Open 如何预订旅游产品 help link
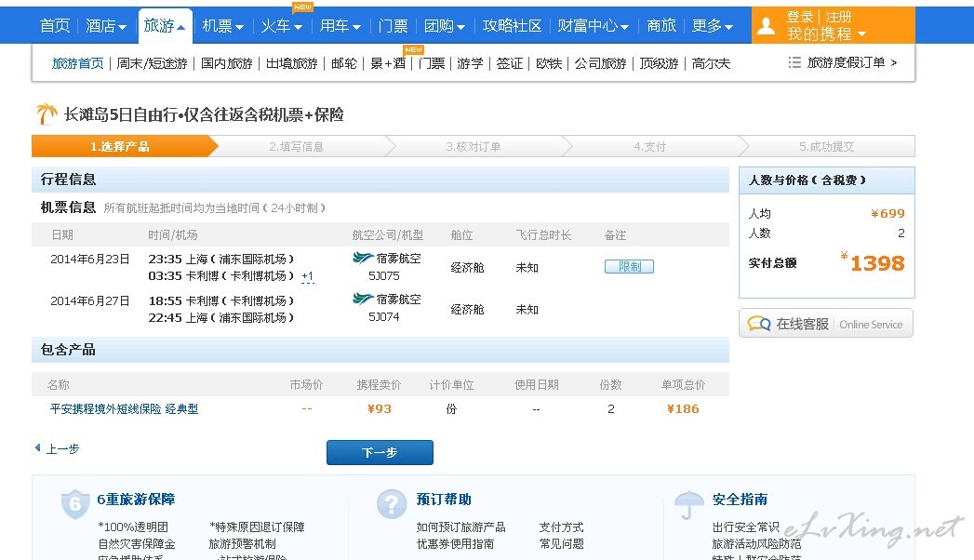The height and width of the screenshot is (560, 974). coord(460,527)
